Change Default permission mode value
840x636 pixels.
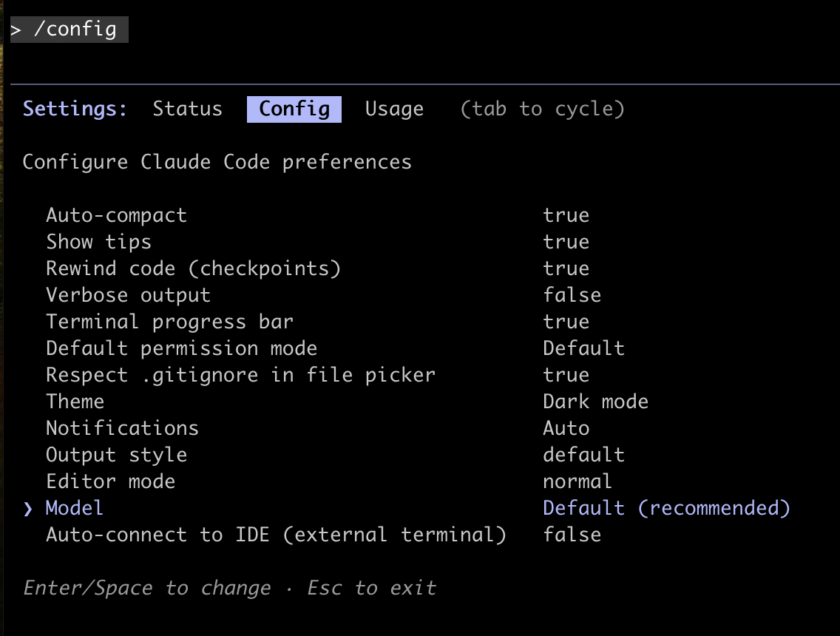point(583,348)
